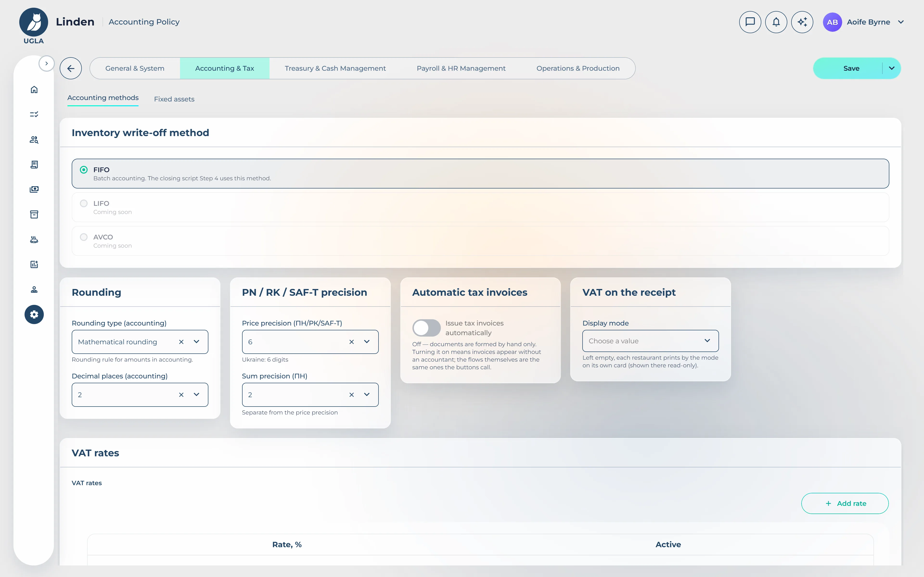The height and width of the screenshot is (577, 924).
Task: Open the archive box sidebar icon
Action: (34, 214)
